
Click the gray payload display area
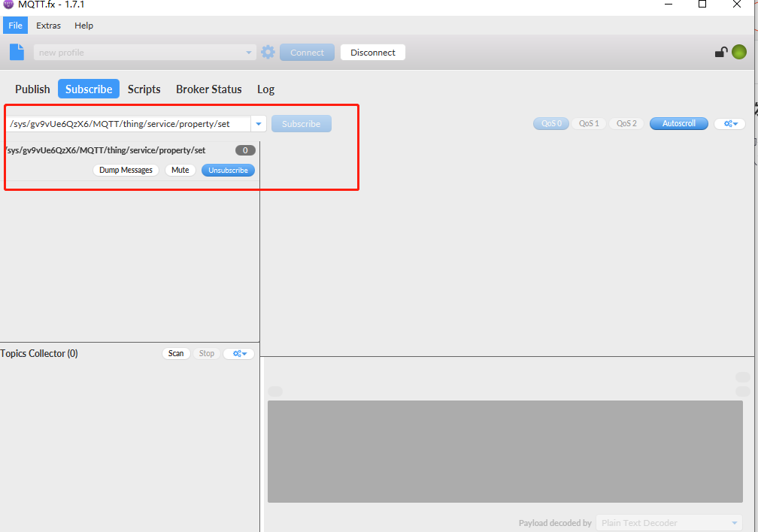[x=505, y=452]
